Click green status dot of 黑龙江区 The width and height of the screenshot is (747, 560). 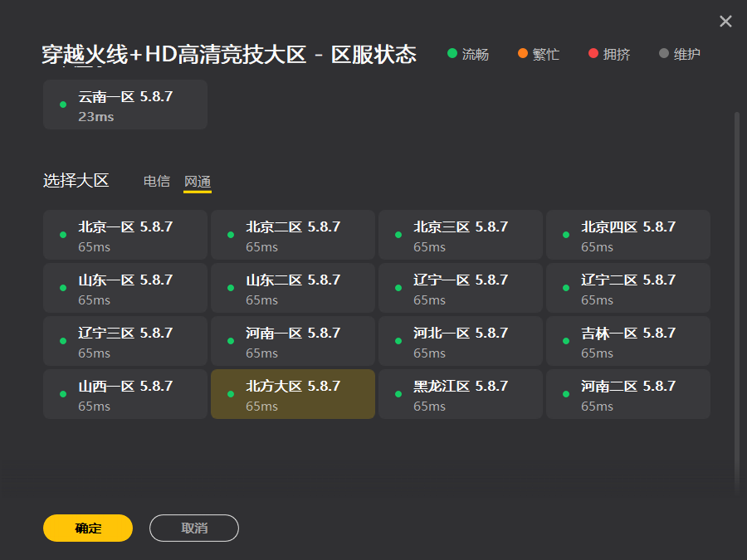398,394
